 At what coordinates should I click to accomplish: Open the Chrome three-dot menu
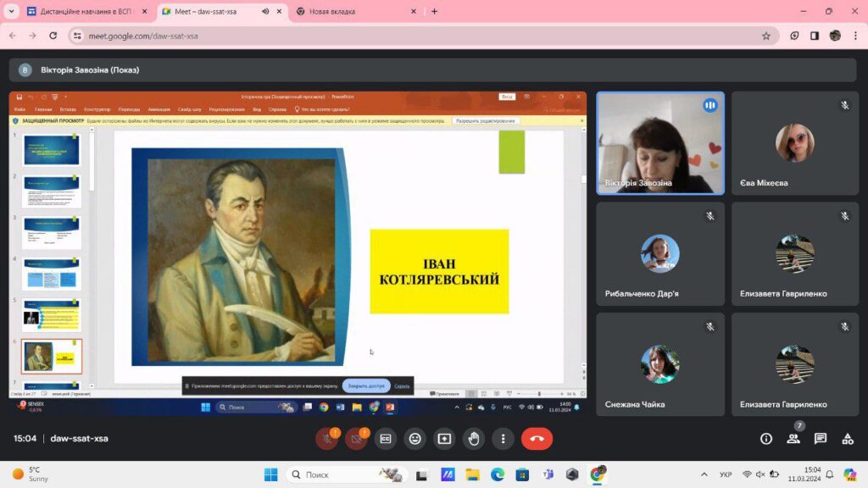click(x=855, y=36)
